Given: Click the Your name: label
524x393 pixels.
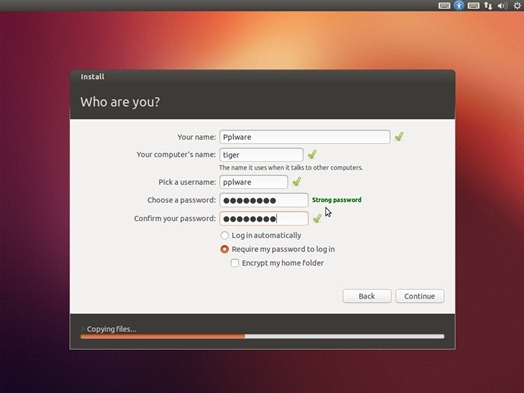Looking at the screenshot, I should 196,137.
